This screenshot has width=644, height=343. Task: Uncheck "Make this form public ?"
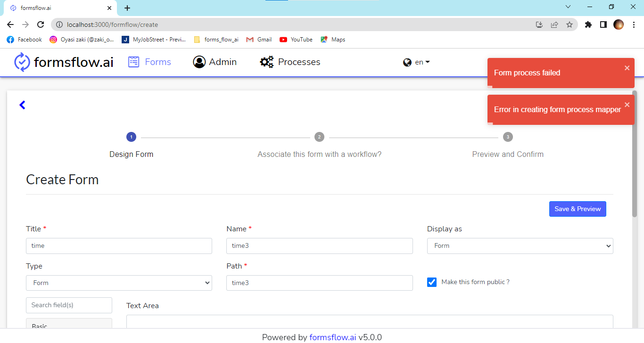(432, 282)
